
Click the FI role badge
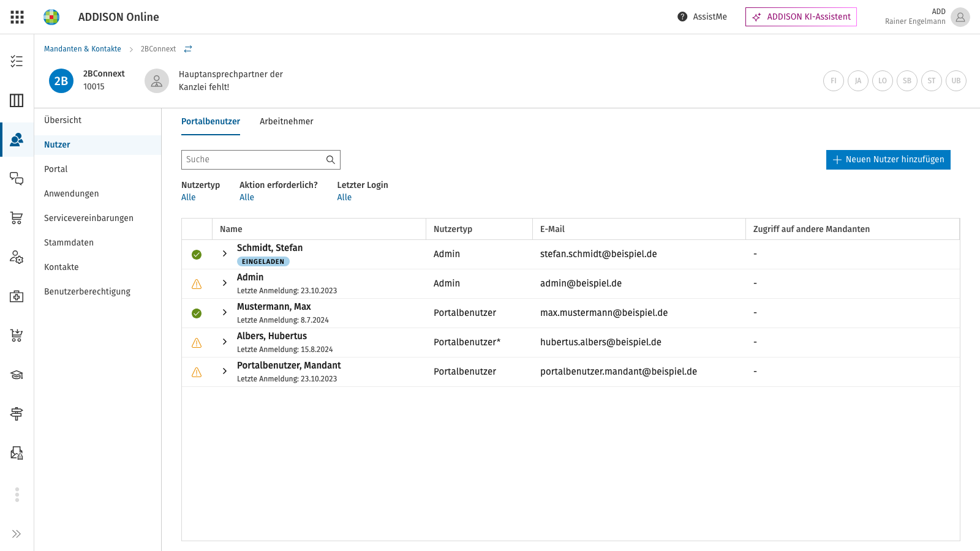(x=834, y=81)
